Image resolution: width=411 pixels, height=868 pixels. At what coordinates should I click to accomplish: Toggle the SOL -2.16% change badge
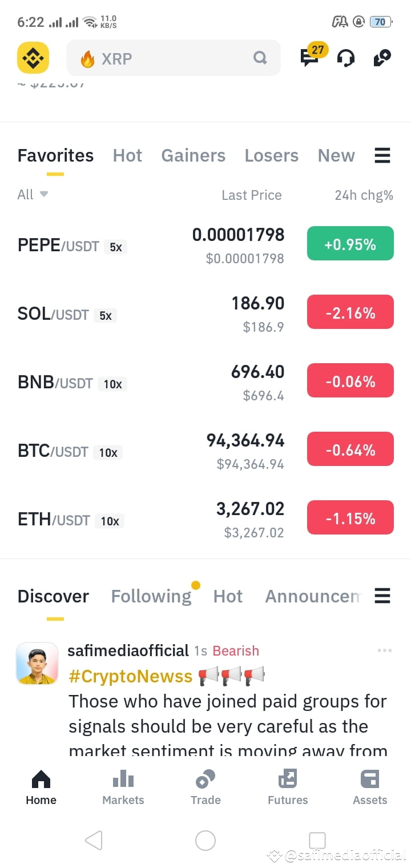click(350, 312)
